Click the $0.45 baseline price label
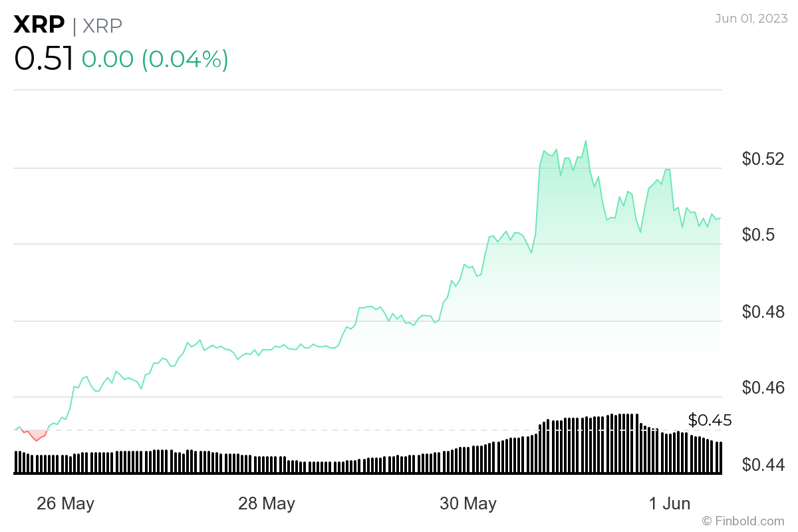This screenshot has height=532, width=798. [x=710, y=420]
